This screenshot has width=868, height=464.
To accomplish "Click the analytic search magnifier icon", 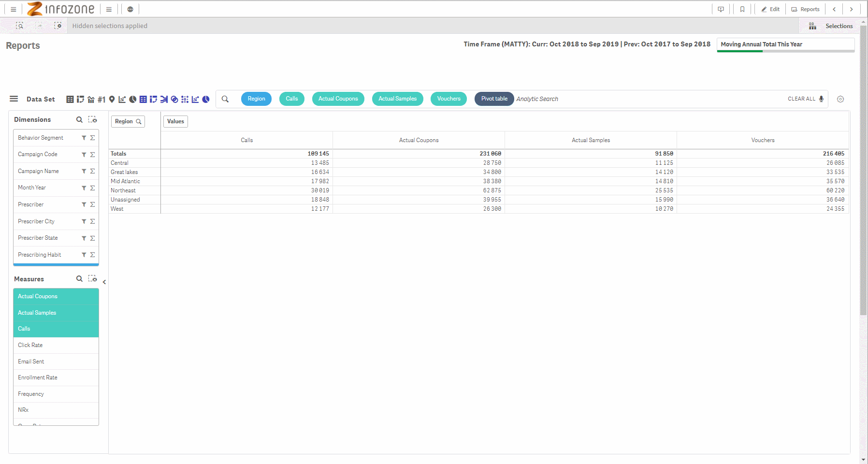I will pyautogui.click(x=225, y=99).
